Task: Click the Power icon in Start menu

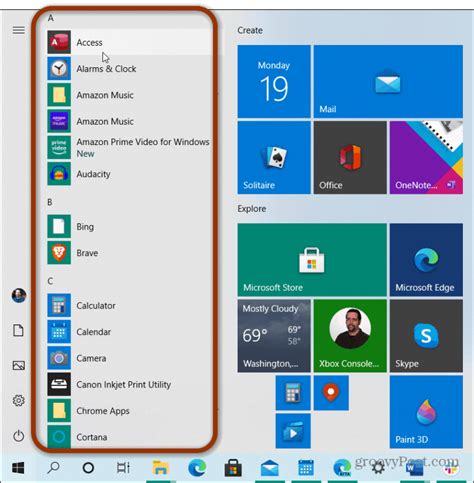Action: click(x=19, y=436)
